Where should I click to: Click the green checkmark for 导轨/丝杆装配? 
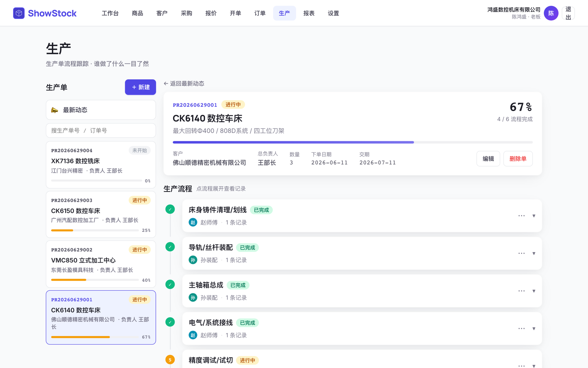[x=170, y=247]
